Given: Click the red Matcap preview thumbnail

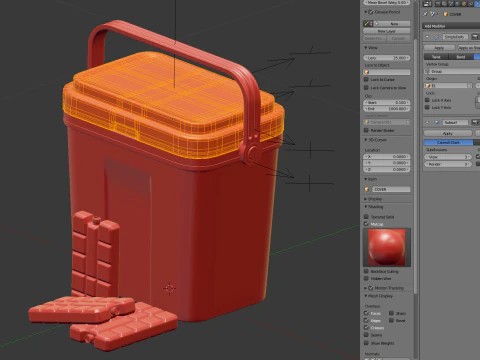Looking at the screenshot, I should (x=387, y=247).
